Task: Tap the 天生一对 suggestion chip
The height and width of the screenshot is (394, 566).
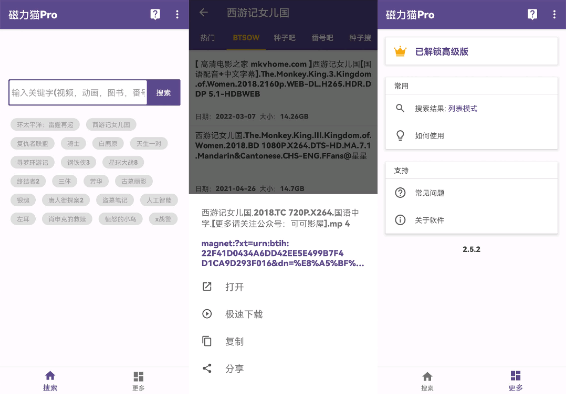Action: point(149,143)
